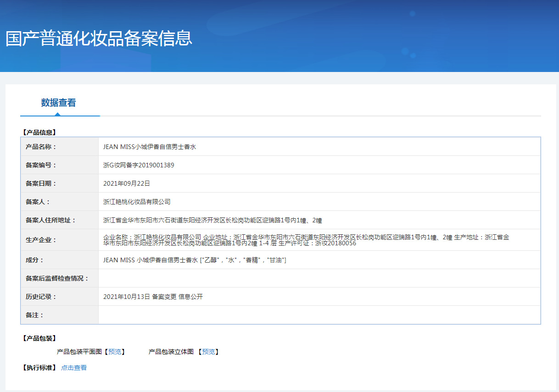Image resolution: width=559 pixels, height=392 pixels.
Task: Open the 数据查看 tab
Action: [58, 103]
